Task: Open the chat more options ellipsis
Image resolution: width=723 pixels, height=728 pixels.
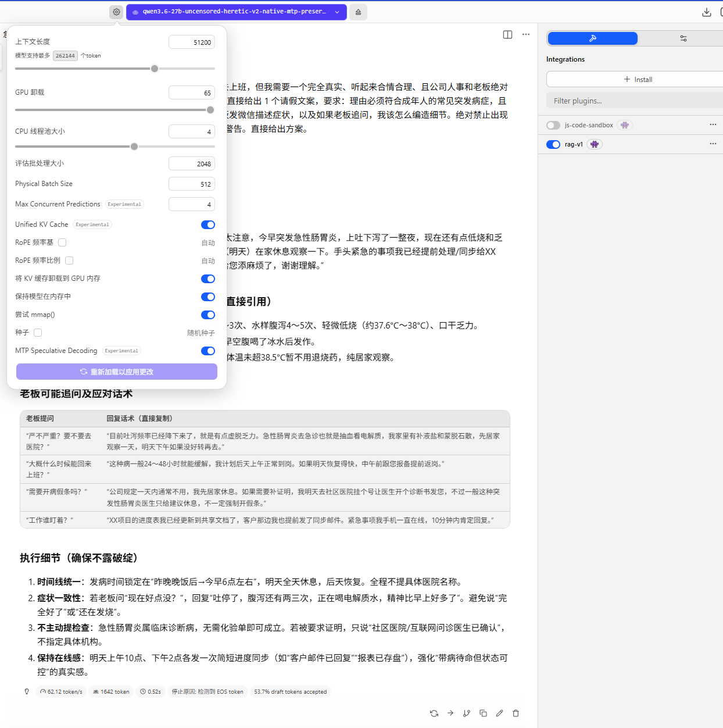Action: click(526, 34)
